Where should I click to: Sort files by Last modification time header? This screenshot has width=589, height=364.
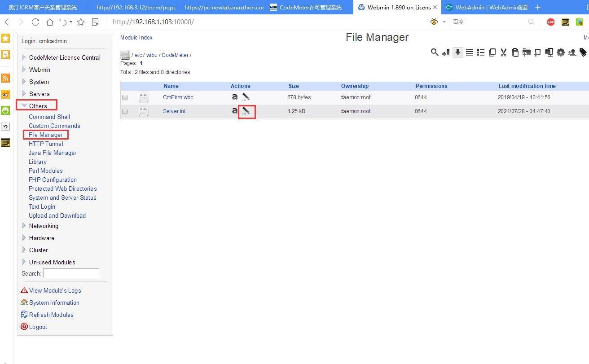click(x=527, y=86)
